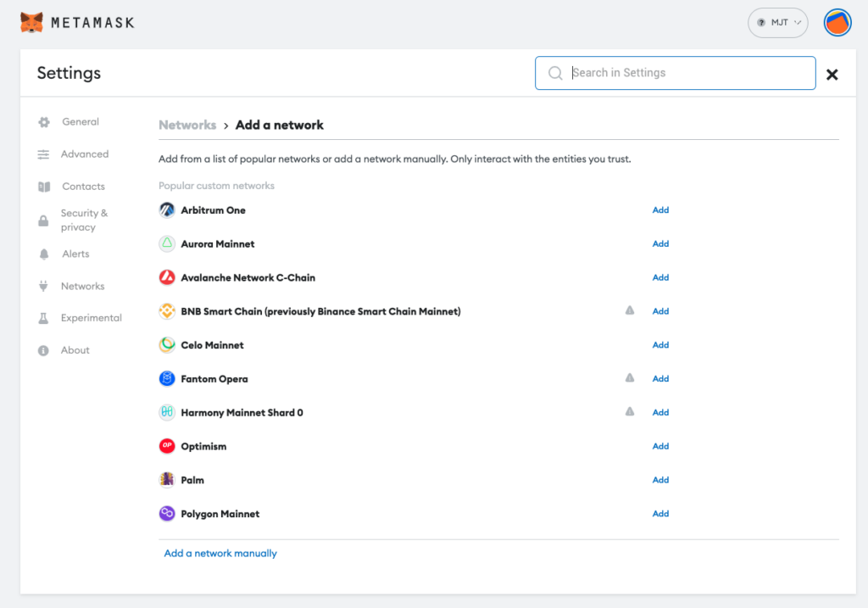Screen dimensions: 868x608
Task: Go to Contacts settings
Action: 84,187
